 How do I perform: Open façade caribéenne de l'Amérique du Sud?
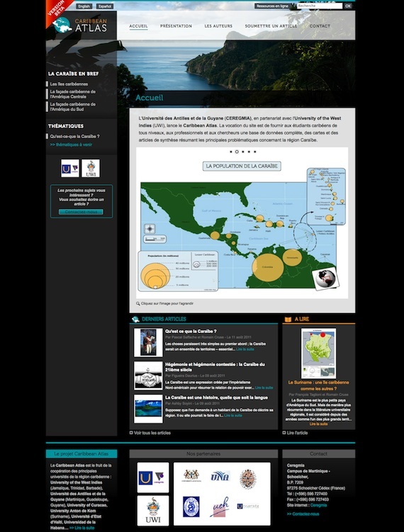(x=73, y=106)
